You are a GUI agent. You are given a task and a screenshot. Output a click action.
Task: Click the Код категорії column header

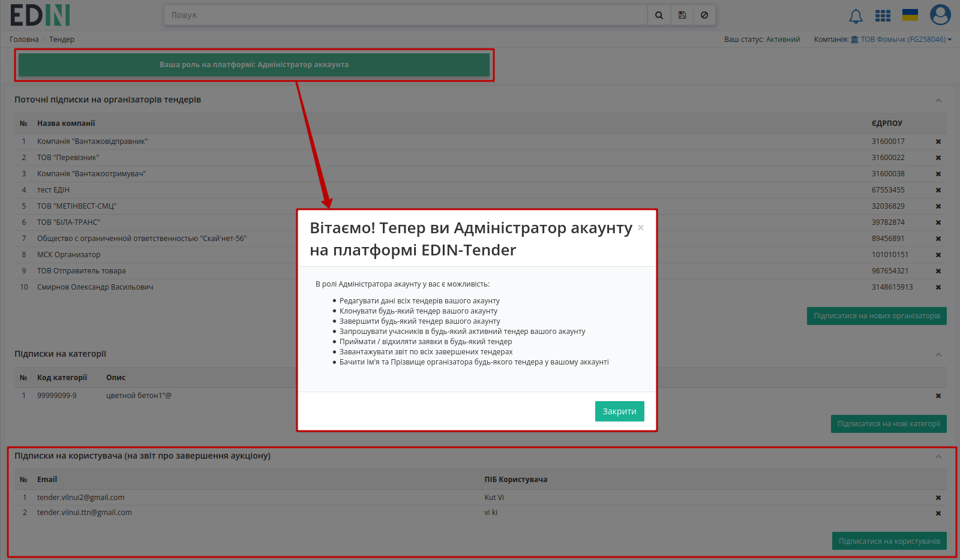pyautogui.click(x=62, y=378)
